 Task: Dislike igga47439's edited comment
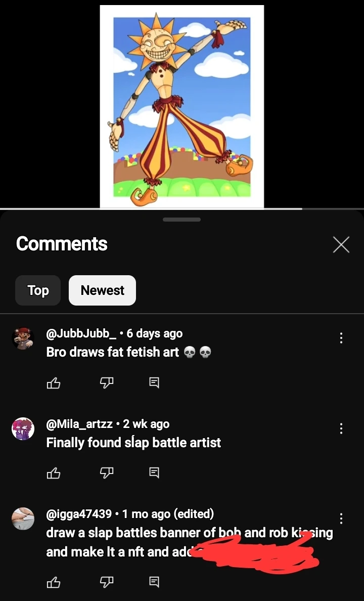click(106, 582)
